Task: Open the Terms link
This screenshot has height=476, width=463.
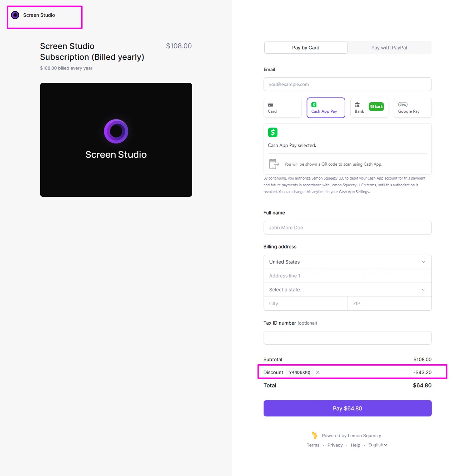Action: coord(313,445)
